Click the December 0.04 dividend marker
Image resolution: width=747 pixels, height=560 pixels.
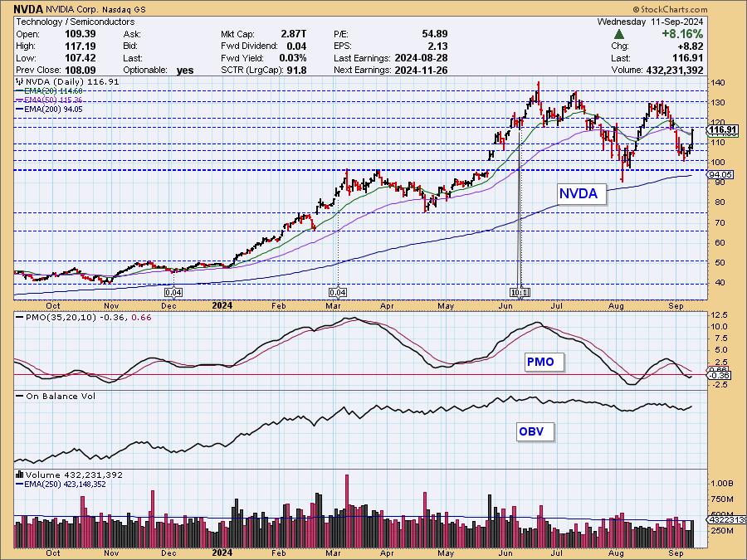(173, 292)
